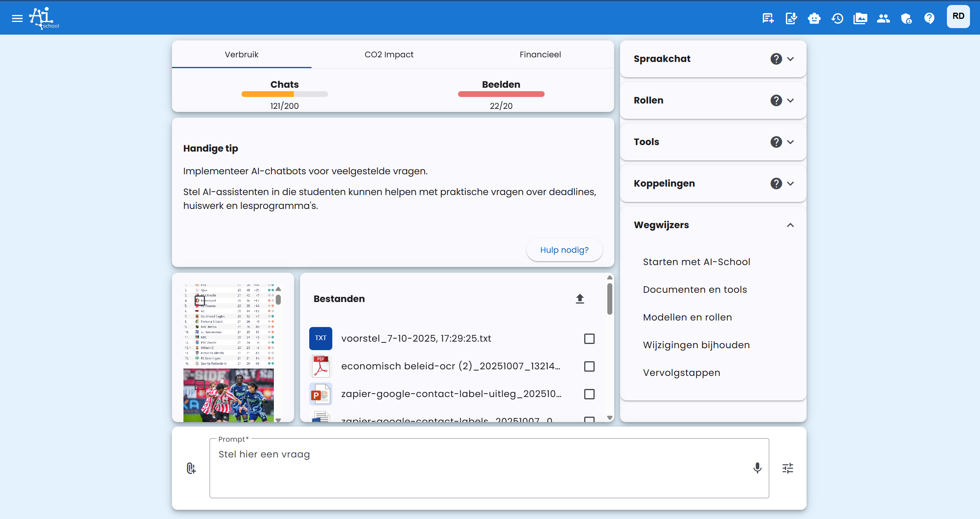Image resolution: width=980 pixels, height=519 pixels.
Task: Open the image gallery icon
Action: coord(860,18)
